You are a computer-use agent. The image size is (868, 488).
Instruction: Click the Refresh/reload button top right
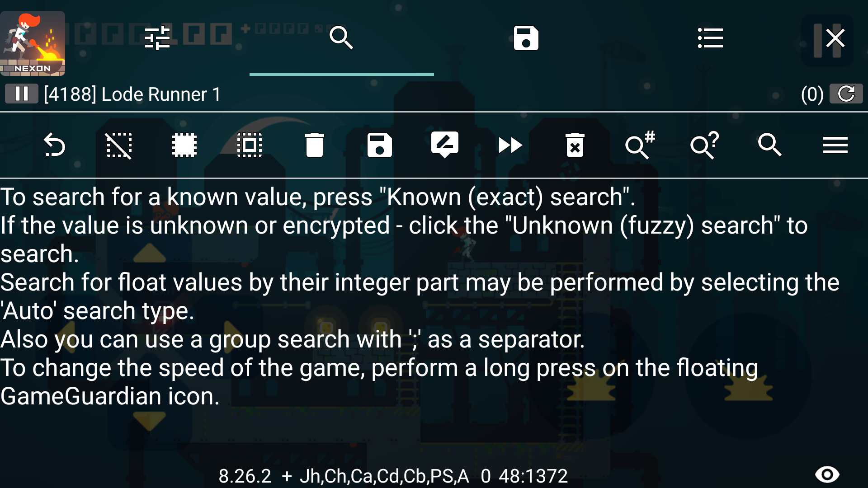(846, 94)
